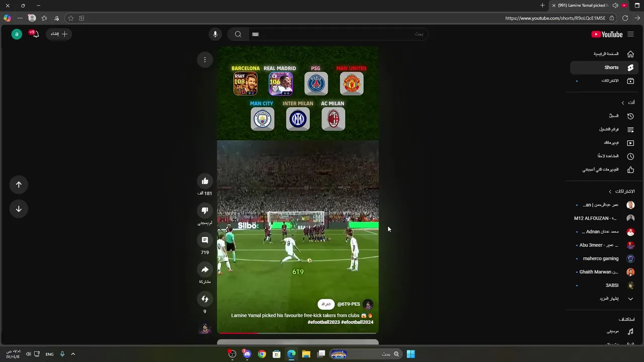
Task: Open Abu 3meer channel subscription
Action: (604, 245)
